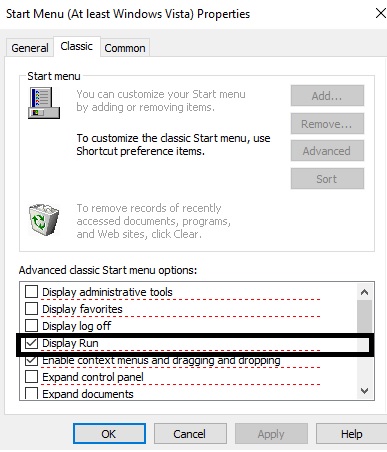The image size is (387, 452).
Task: Select the Classic tab
Action: point(77,46)
